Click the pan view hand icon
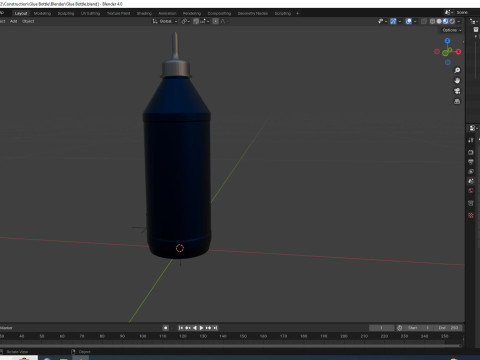 click(457, 81)
